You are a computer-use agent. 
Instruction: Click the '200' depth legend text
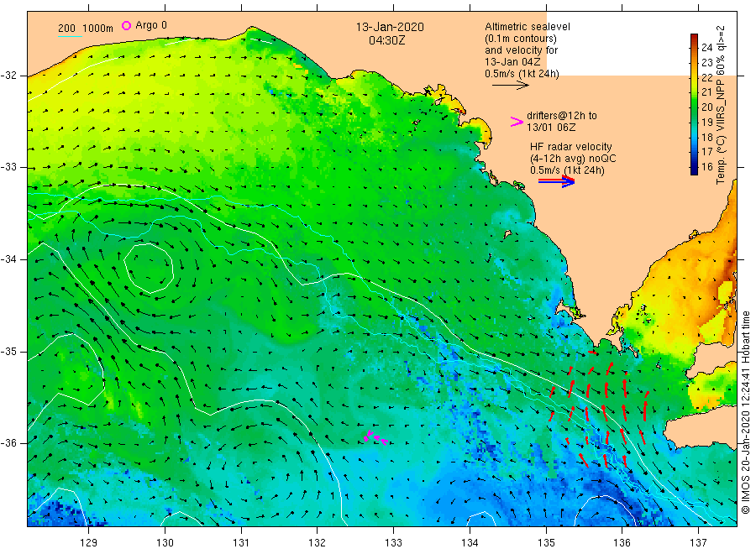pyautogui.click(x=66, y=29)
